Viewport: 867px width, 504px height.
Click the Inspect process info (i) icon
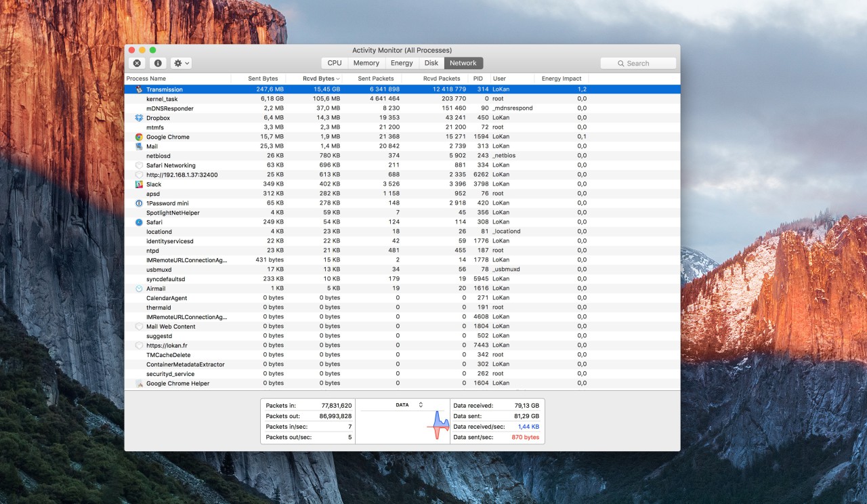point(158,63)
